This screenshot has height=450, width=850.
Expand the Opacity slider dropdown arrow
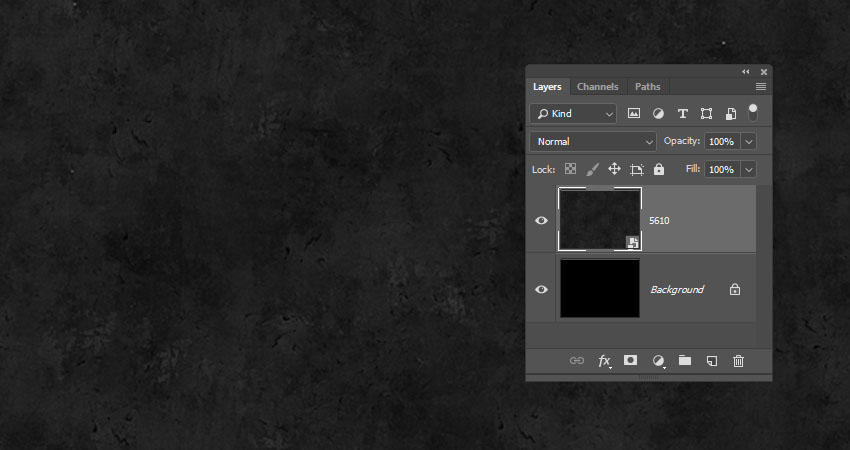click(749, 142)
